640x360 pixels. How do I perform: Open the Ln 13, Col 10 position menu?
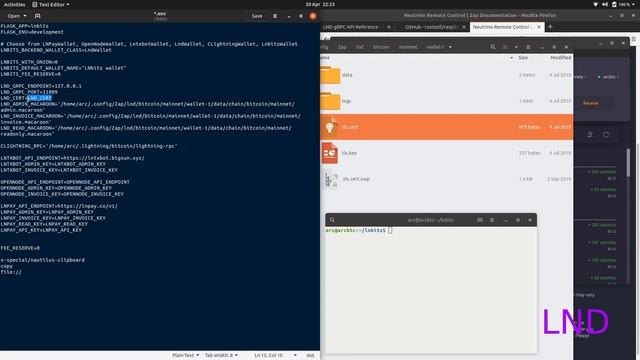click(x=275, y=355)
